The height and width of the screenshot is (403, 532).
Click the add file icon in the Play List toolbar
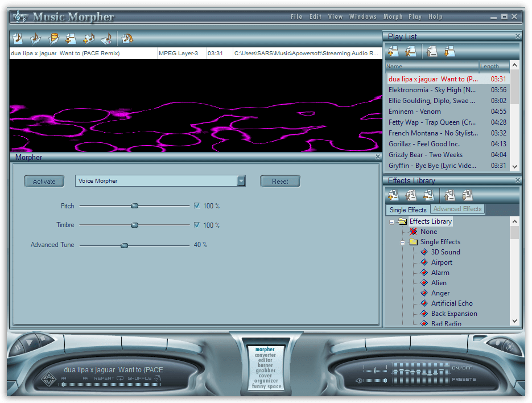coord(393,52)
